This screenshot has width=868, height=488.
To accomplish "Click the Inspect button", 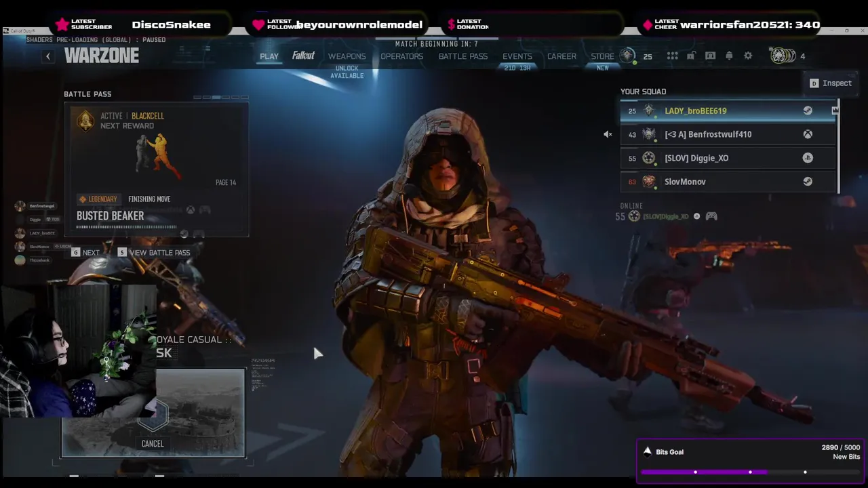I will [831, 83].
